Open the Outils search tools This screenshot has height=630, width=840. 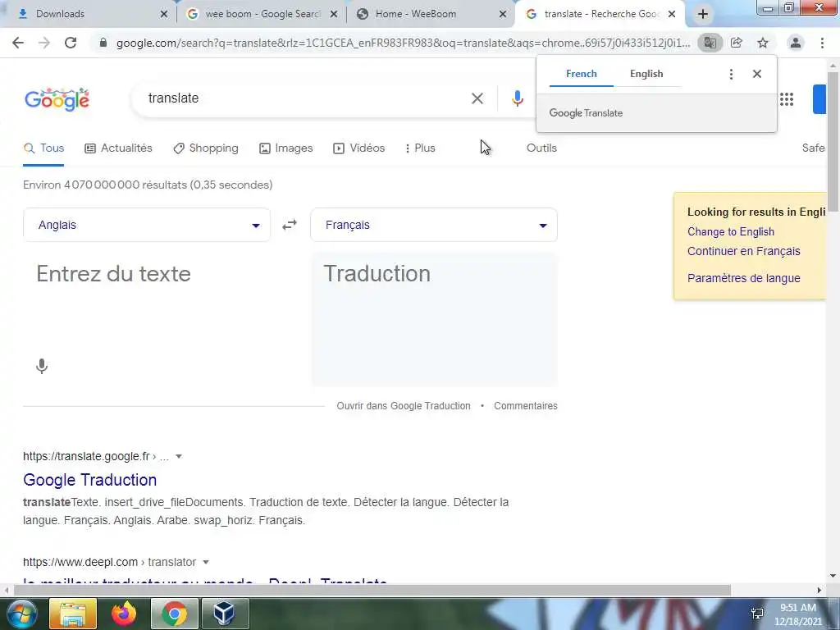(x=541, y=148)
